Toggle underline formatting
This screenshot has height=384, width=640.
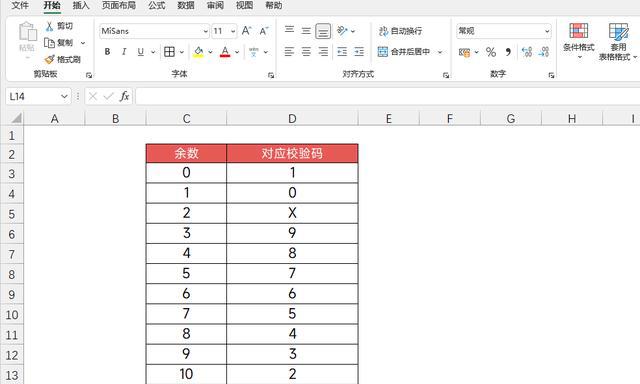point(140,52)
